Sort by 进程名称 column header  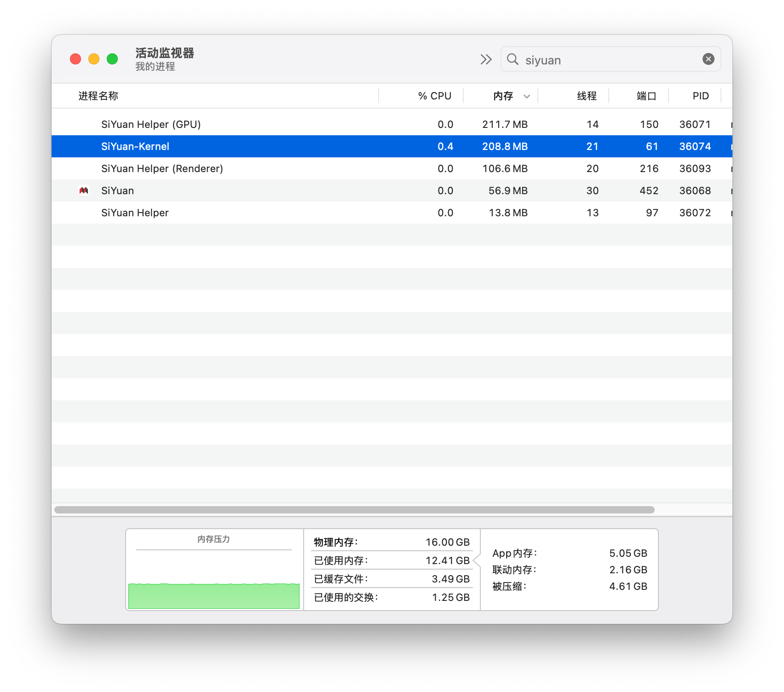(98, 96)
